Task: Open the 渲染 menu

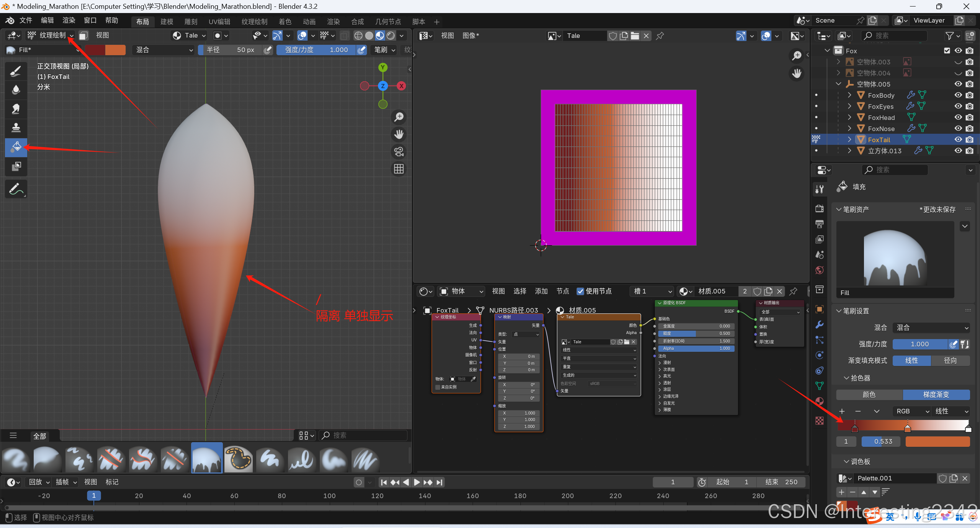Action: pyautogui.click(x=69, y=20)
